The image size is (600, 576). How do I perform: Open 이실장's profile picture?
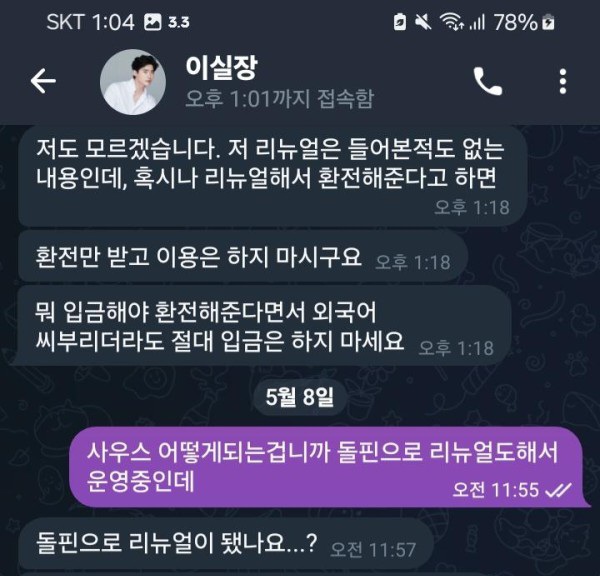coord(133,82)
